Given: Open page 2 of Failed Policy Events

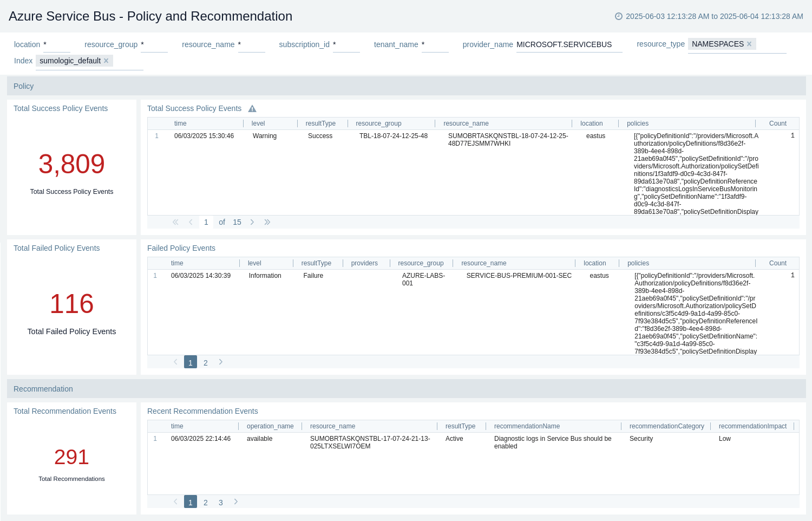Looking at the screenshot, I should pos(206,362).
